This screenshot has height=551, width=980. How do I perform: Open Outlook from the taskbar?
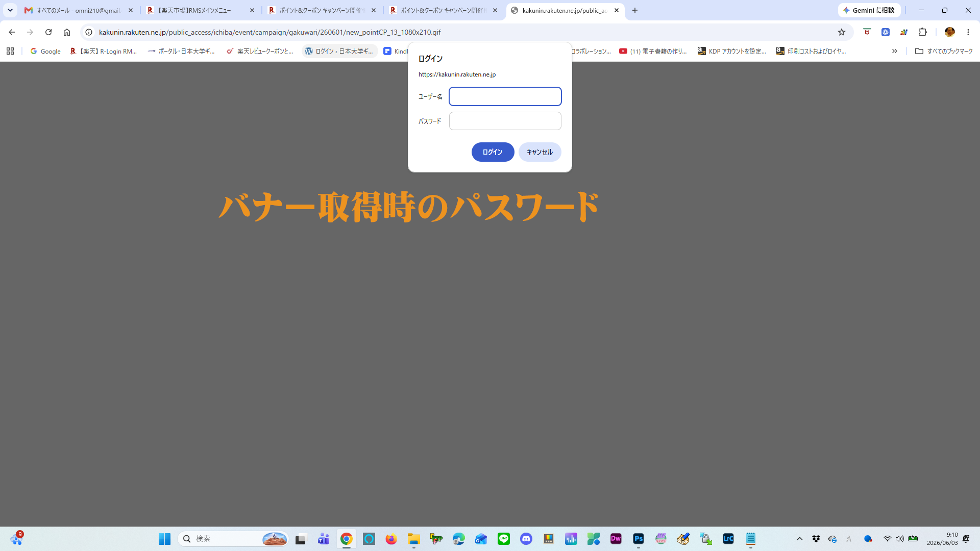click(x=481, y=539)
